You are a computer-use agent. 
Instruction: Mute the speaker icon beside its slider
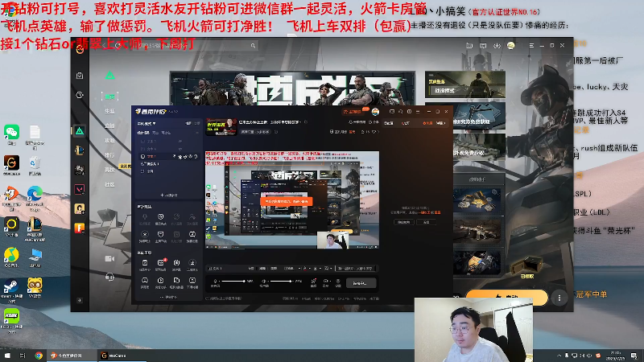[x=264, y=282]
